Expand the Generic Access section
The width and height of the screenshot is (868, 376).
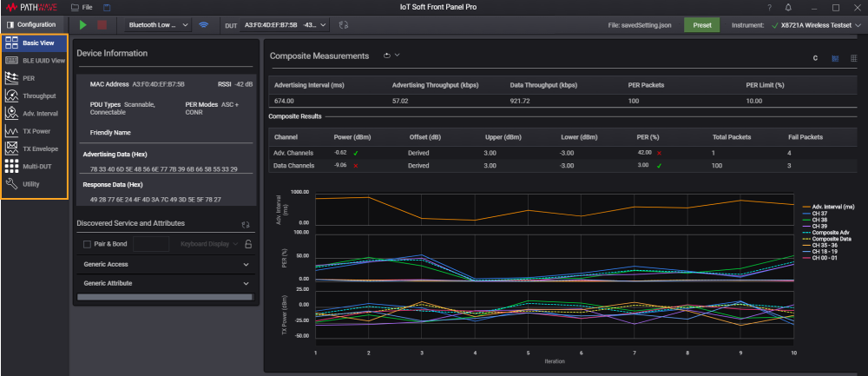click(x=166, y=265)
